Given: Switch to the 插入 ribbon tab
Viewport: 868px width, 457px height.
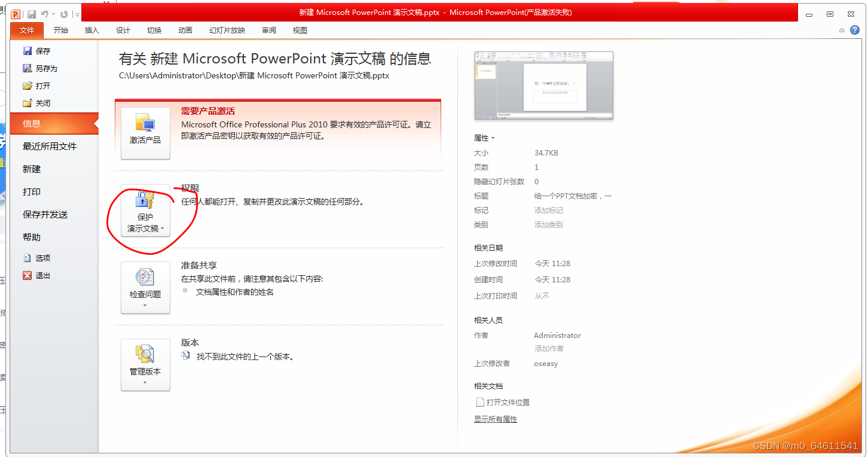Looking at the screenshot, I should click(92, 31).
